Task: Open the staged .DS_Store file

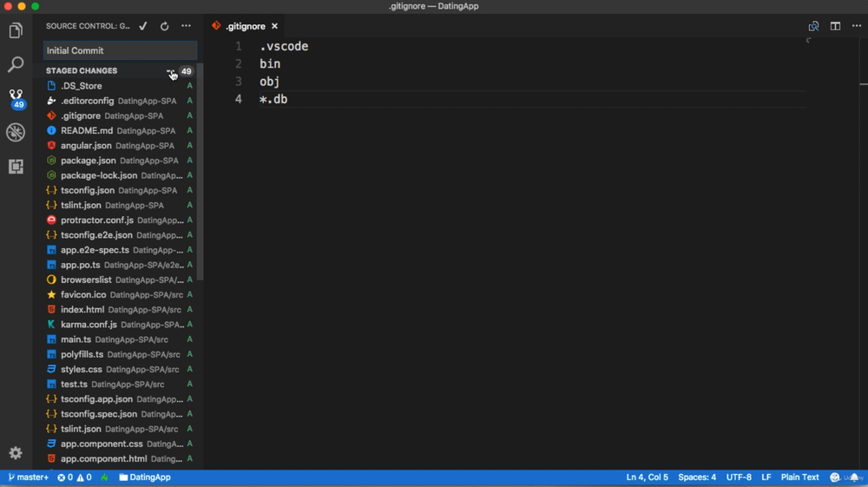Action: coord(120,86)
